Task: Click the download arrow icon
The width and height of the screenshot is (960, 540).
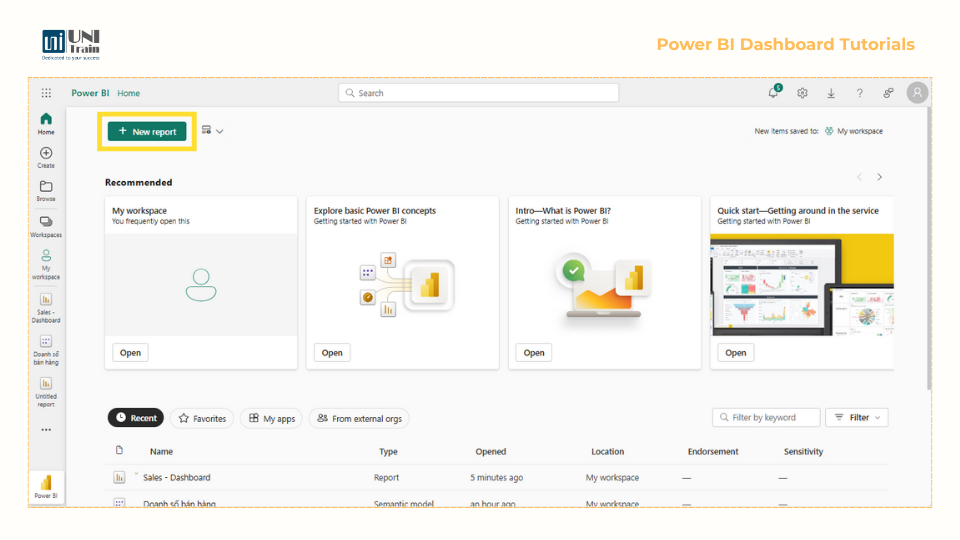Action: click(831, 93)
